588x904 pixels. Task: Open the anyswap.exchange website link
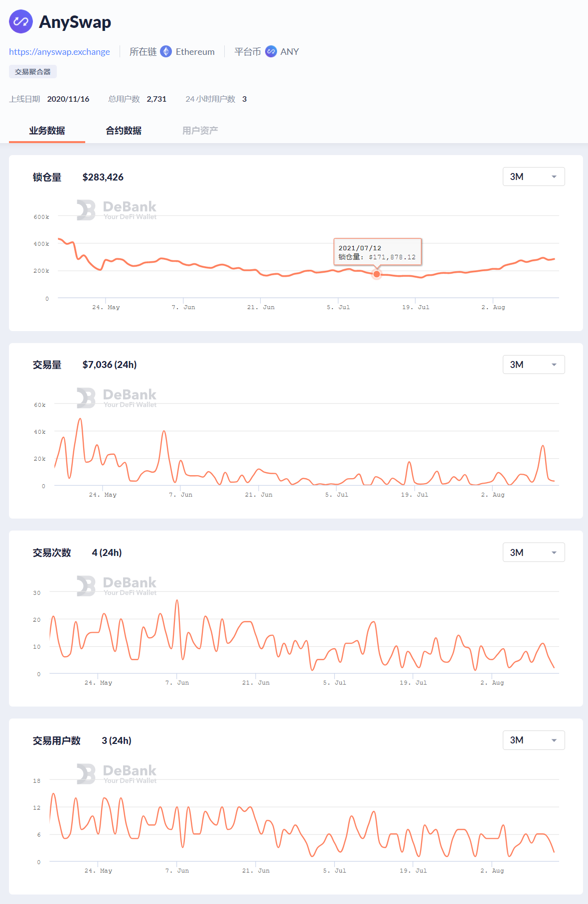point(59,52)
